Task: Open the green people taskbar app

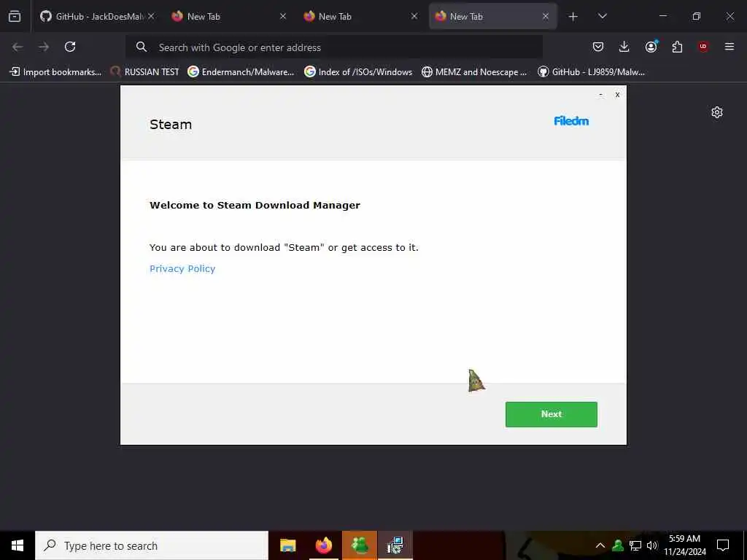Action: tap(360, 545)
